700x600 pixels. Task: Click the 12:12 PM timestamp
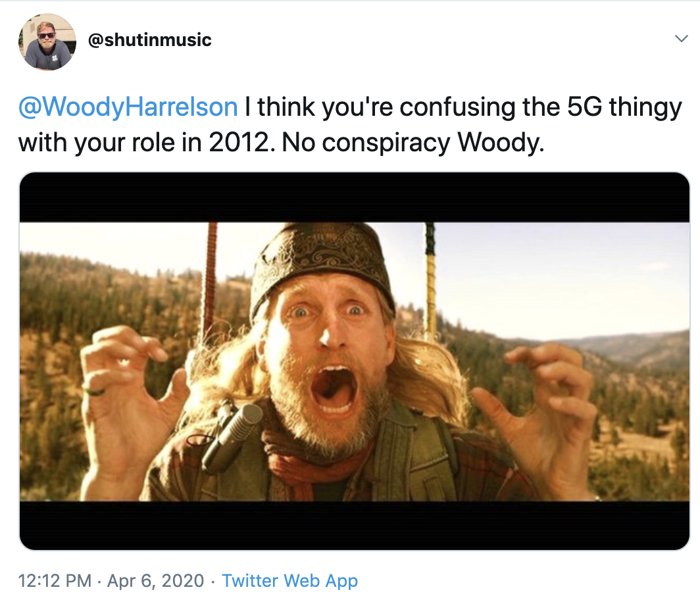pos(55,581)
